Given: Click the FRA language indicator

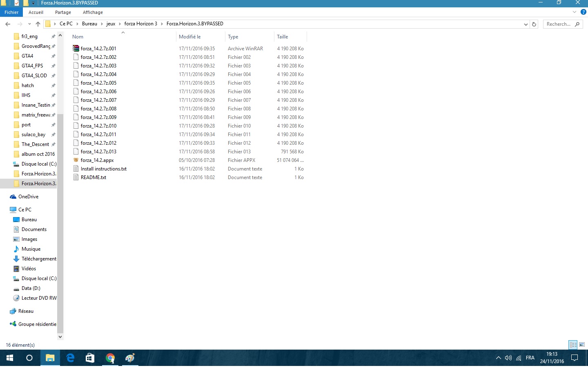Looking at the screenshot, I should pyautogui.click(x=530, y=358).
